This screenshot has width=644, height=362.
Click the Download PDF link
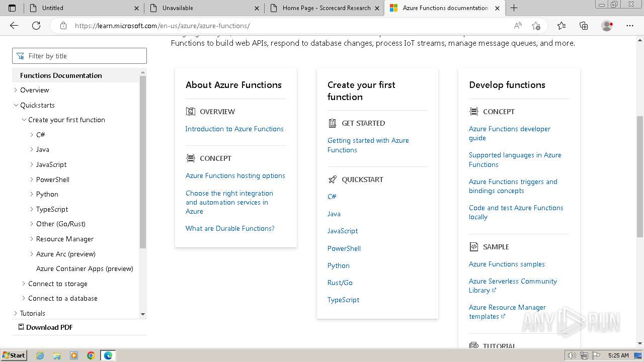(49, 327)
